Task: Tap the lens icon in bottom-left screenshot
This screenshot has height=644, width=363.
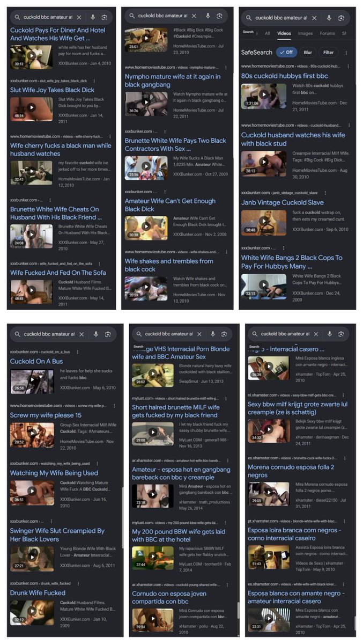Action: [108, 334]
